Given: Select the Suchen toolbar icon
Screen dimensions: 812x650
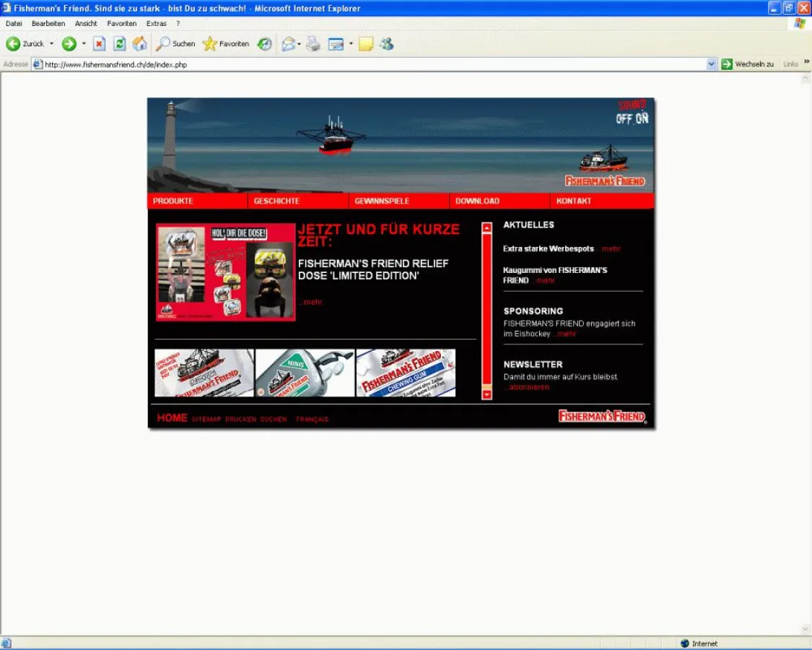Looking at the screenshot, I should (176, 43).
